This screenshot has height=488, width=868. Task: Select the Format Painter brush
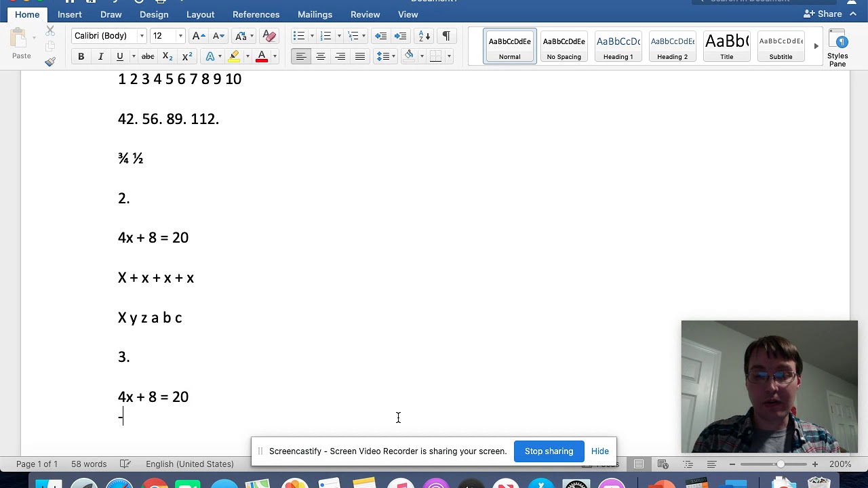[x=50, y=62]
